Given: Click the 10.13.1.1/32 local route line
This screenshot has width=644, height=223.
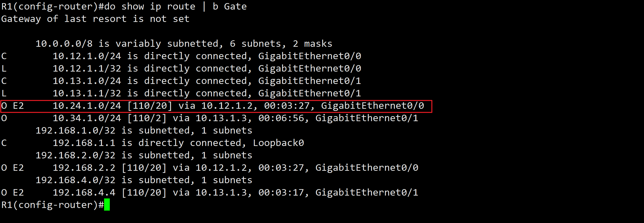Looking at the screenshot, I should 206,93.
